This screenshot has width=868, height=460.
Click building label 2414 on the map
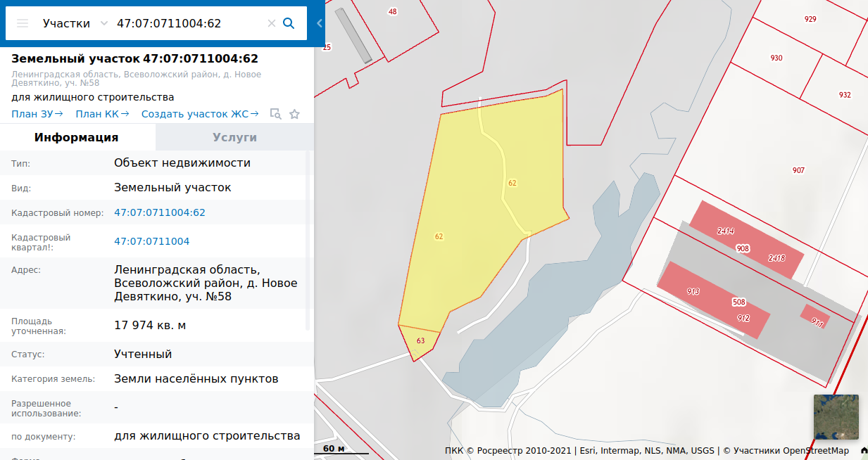point(726,231)
